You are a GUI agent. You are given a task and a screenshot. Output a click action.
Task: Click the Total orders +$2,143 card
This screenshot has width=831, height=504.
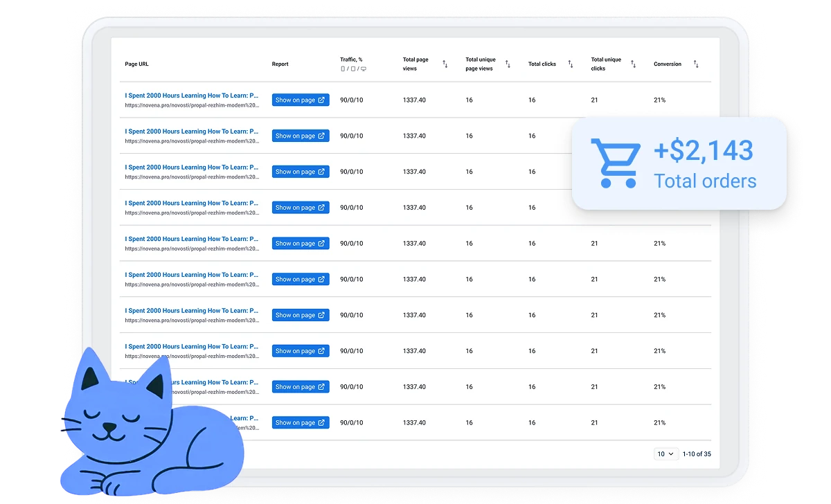(679, 163)
